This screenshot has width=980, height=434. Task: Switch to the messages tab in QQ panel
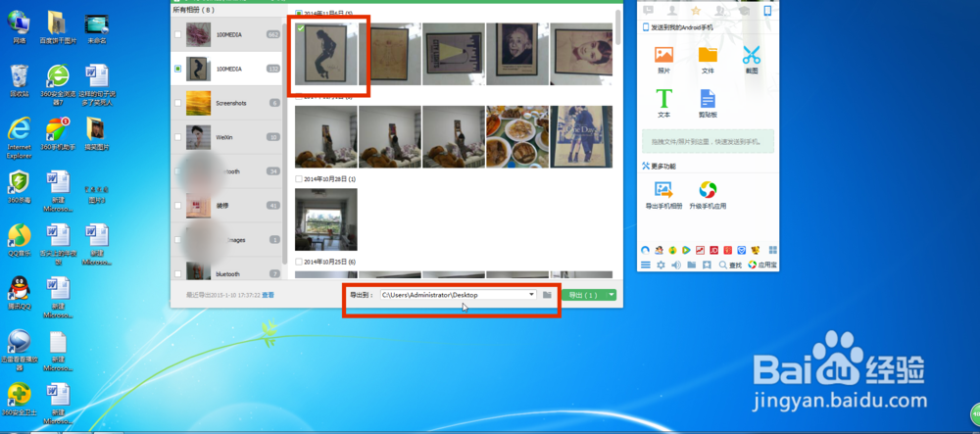(648, 10)
